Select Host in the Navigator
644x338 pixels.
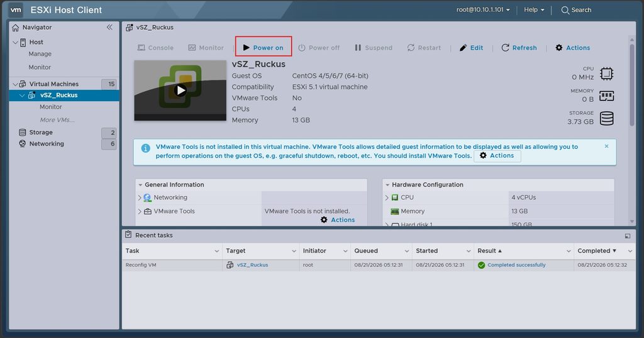point(36,42)
